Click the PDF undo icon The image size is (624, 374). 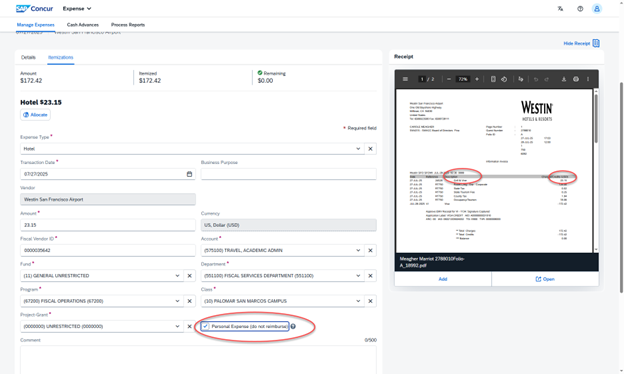[536, 79]
